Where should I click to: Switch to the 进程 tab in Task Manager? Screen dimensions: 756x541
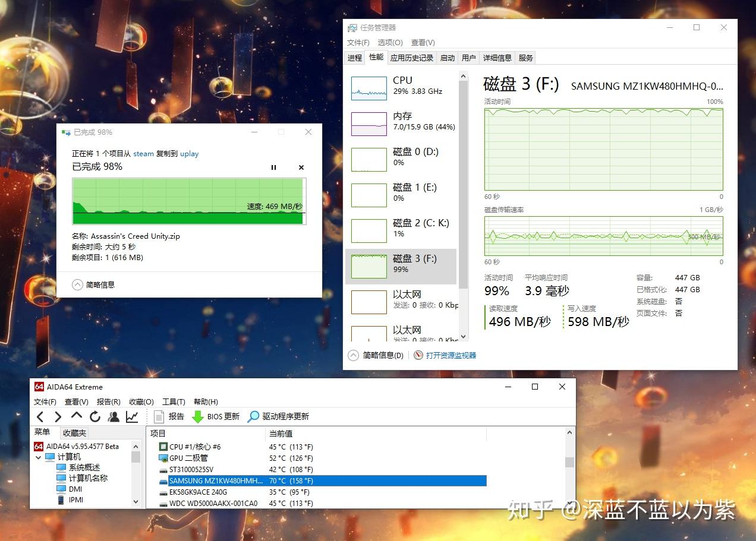point(354,57)
